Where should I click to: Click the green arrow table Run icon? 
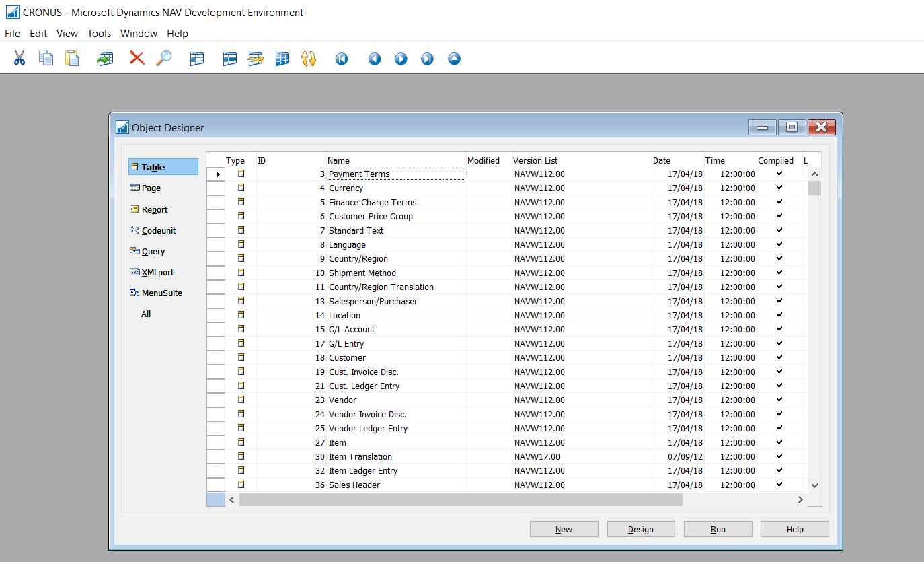(x=105, y=59)
